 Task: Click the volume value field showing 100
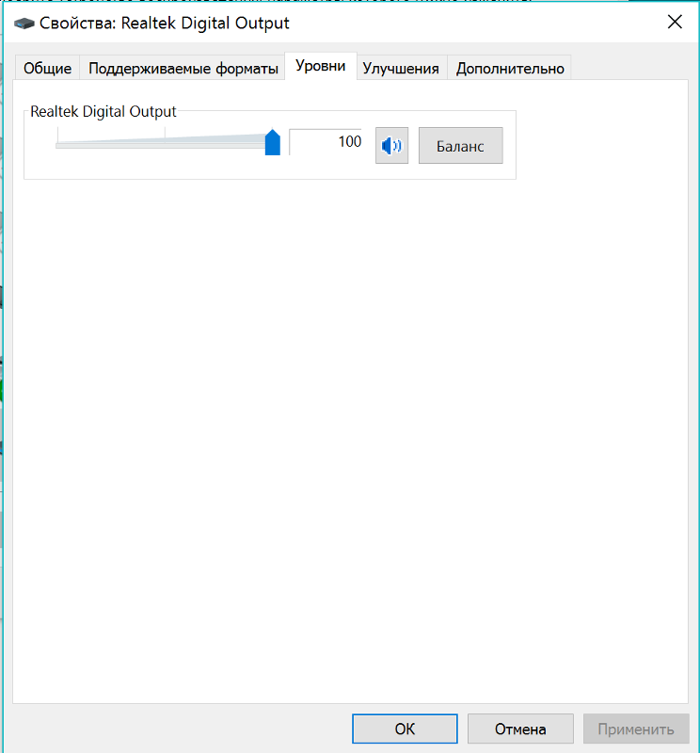(326, 142)
